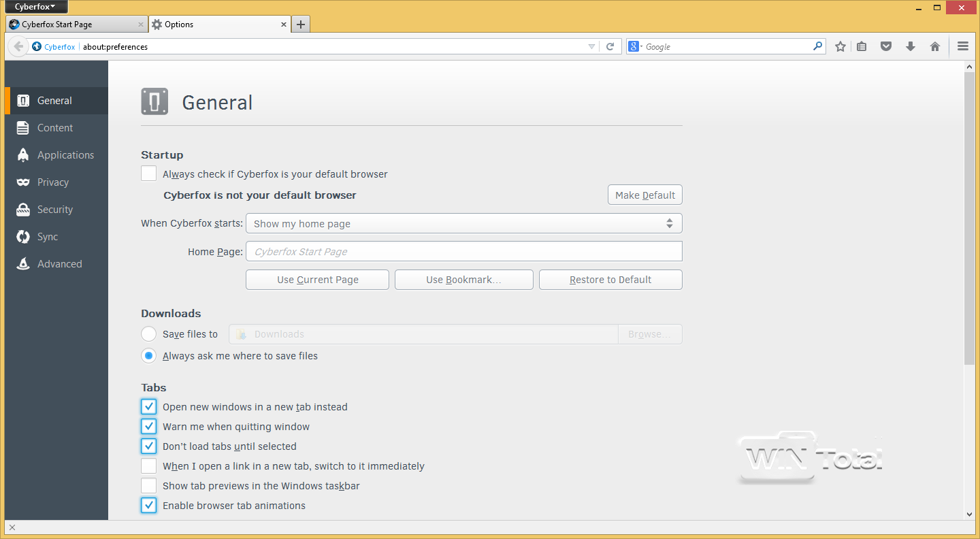
Task: Close the Cyberfox Start Page tab
Action: [141, 24]
